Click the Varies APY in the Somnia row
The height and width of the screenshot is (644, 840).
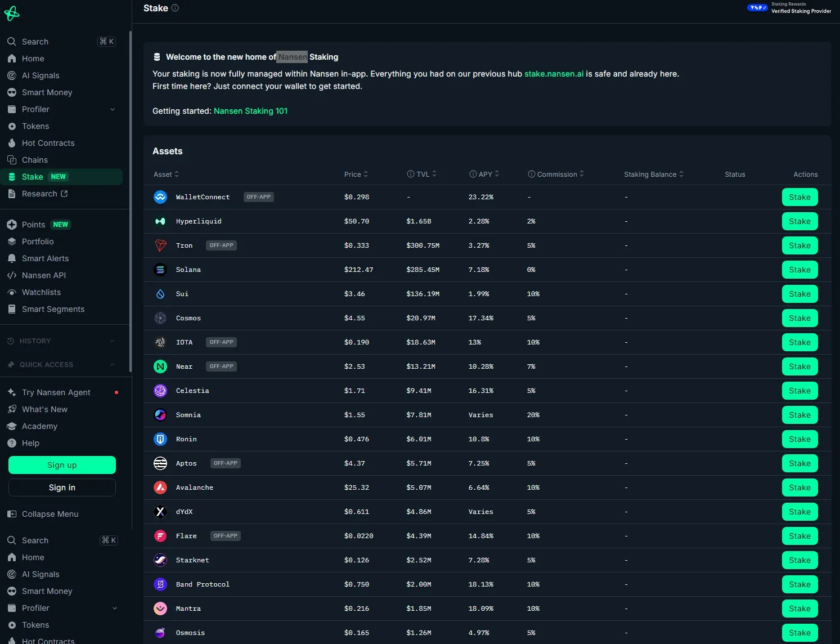pos(481,415)
